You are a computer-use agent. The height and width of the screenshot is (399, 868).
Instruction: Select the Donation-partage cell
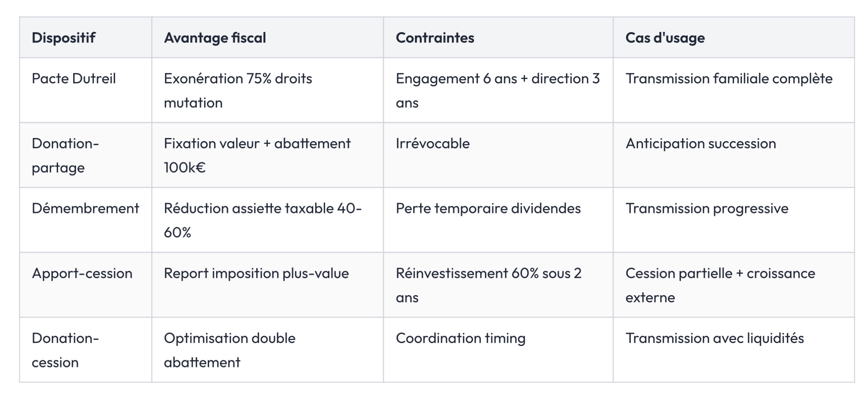click(86, 155)
